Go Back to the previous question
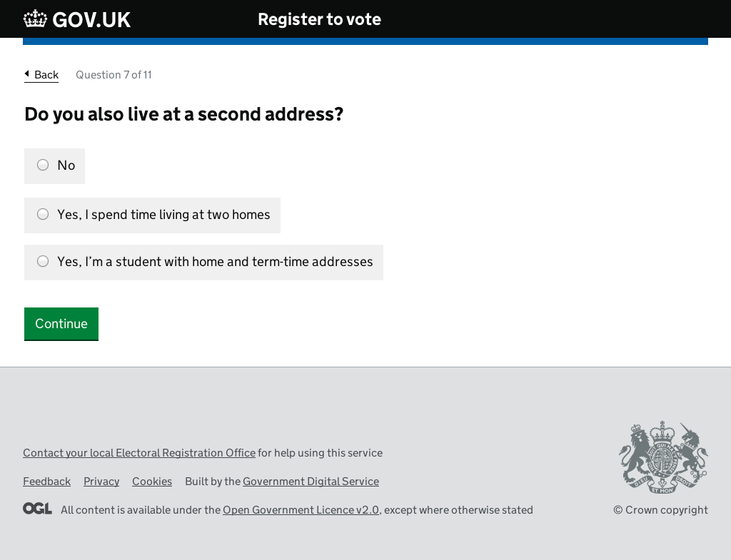 click(x=46, y=74)
